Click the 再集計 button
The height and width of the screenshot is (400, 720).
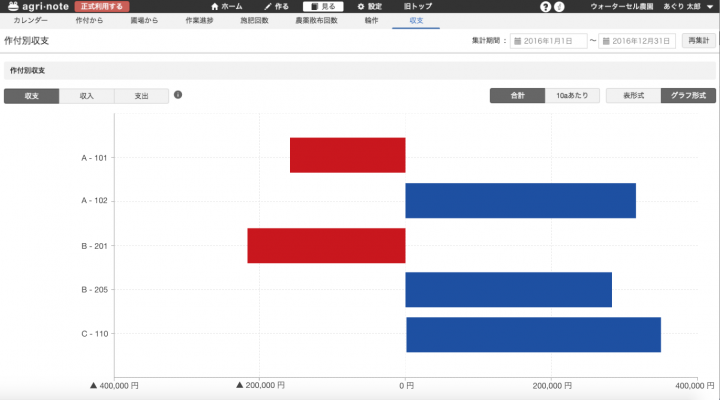coord(698,40)
